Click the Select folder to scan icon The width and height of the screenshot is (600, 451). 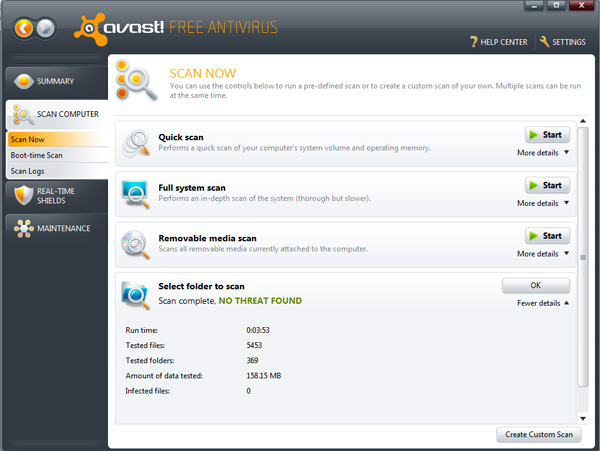[135, 295]
